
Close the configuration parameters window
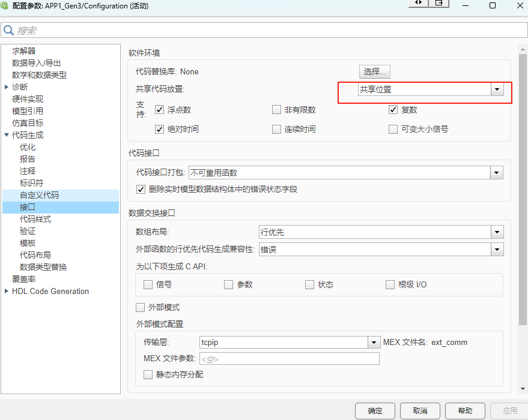pyautogui.click(x=520, y=5)
